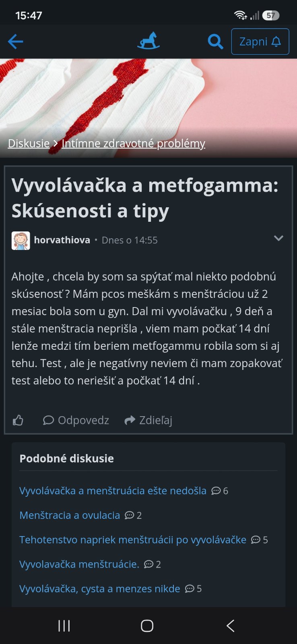Open search with the magnifier icon
297x644 pixels.
click(215, 41)
